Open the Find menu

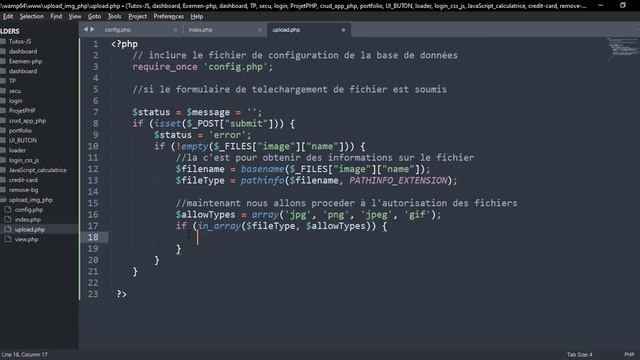[x=56, y=16]
